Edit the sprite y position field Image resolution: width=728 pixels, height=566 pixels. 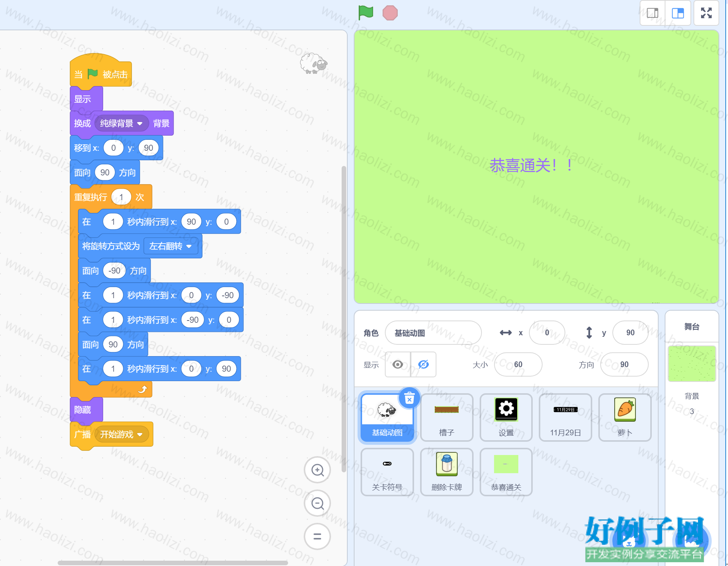631,333
